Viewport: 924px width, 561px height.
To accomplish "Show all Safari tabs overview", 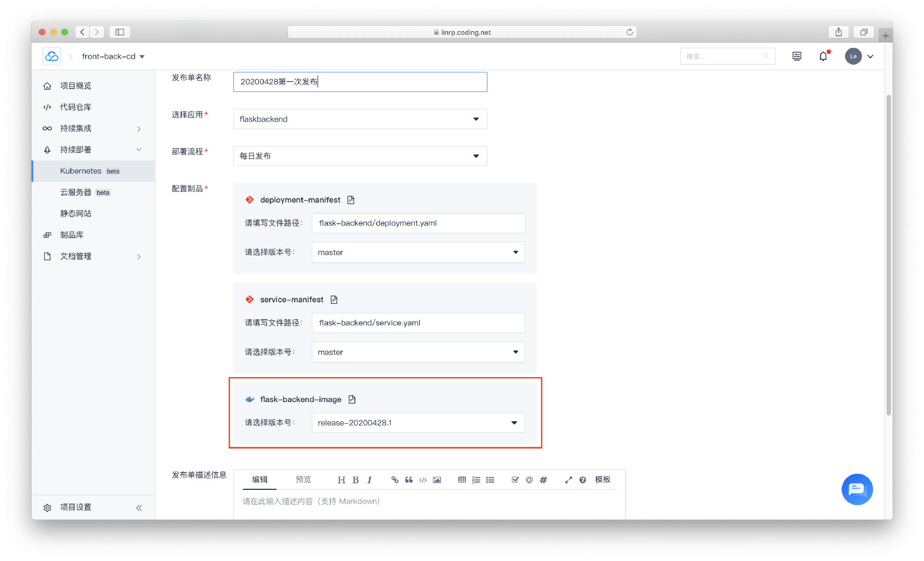I will coord(864,32).
